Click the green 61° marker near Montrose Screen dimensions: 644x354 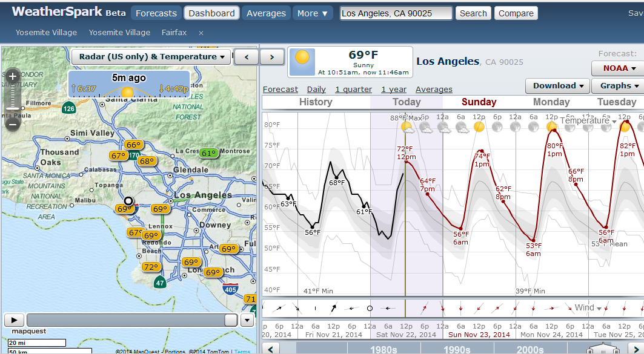pos(208,154)
